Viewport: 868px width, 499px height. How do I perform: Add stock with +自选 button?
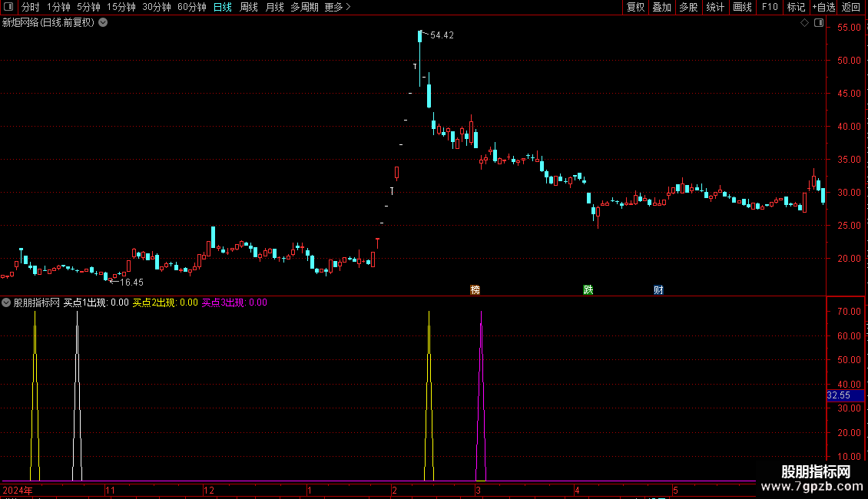tap(823, 7)
